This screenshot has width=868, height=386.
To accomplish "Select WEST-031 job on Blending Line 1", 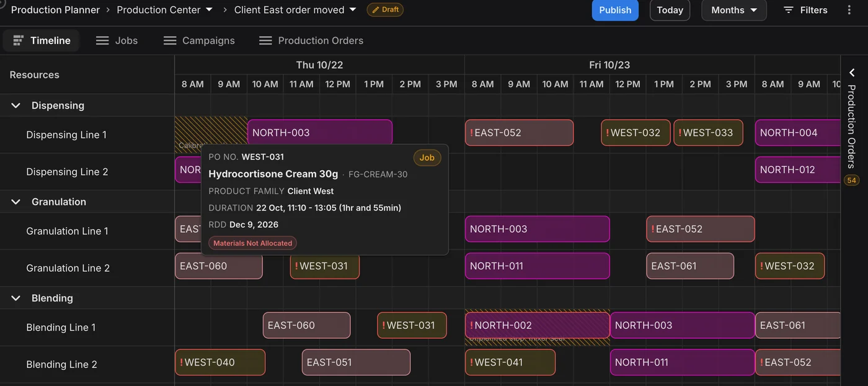I will pos(412,325).
